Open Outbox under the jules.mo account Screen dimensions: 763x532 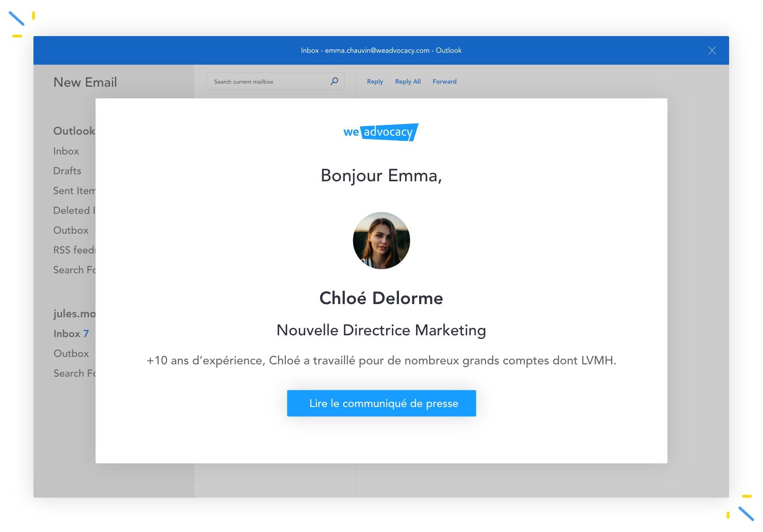[71, 353]
